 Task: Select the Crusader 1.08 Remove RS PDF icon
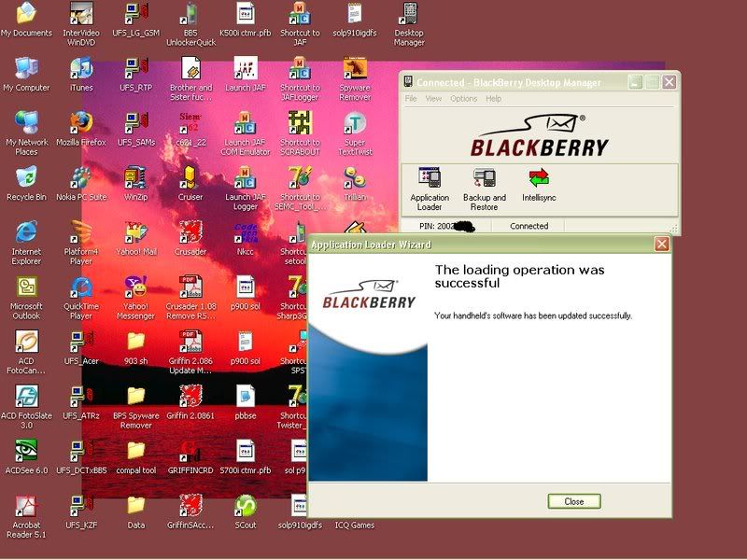pos(190,298)
